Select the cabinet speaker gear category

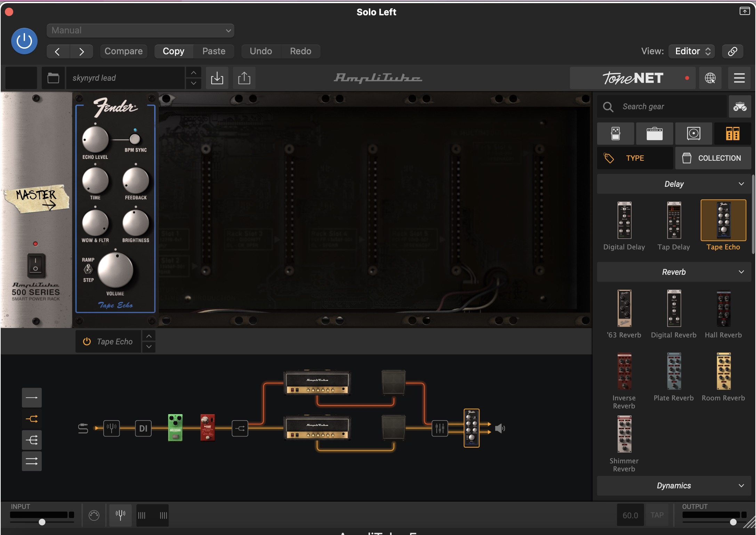pyautogui.click(x=693, y=134)
